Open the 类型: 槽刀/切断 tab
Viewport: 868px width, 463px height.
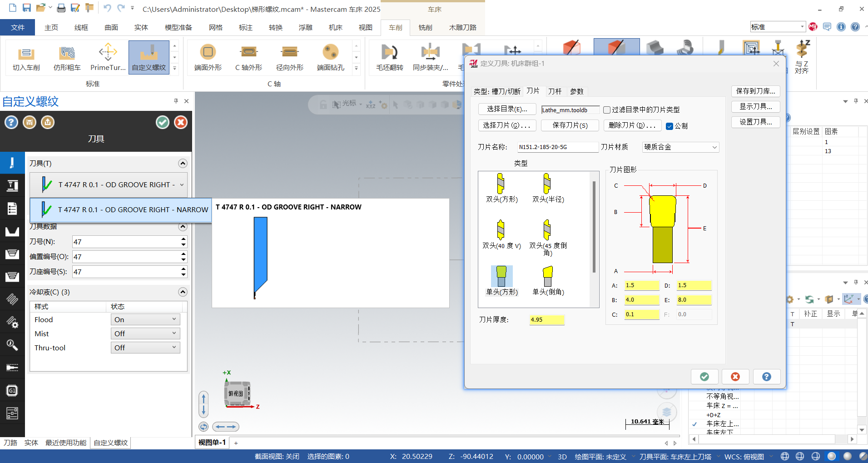(497, 91)
